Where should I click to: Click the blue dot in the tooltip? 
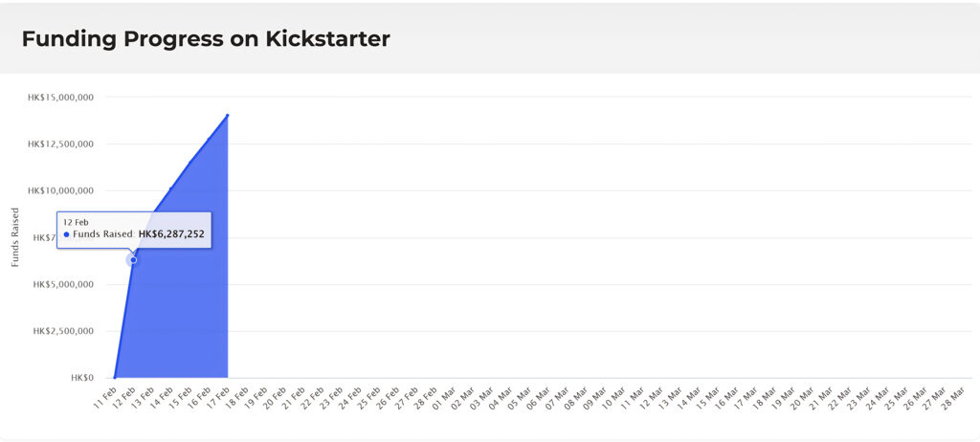pyautogui.click(x=66, y=234)
